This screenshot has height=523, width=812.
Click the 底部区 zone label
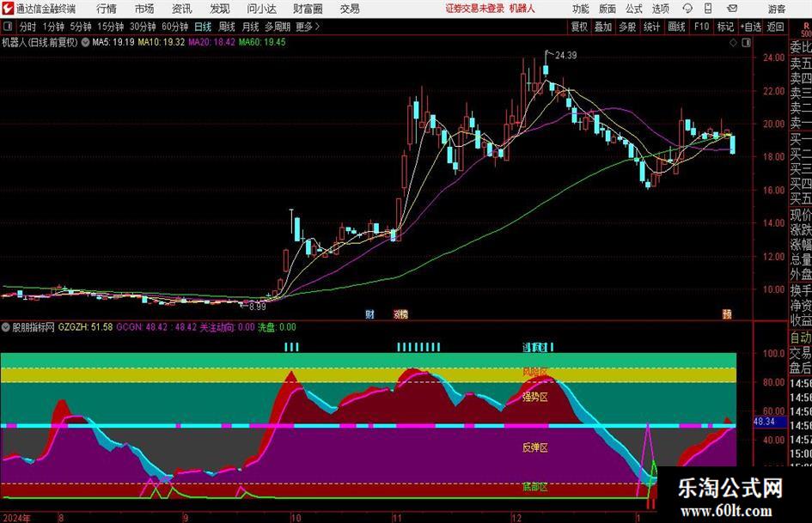(x=535, y=487)
